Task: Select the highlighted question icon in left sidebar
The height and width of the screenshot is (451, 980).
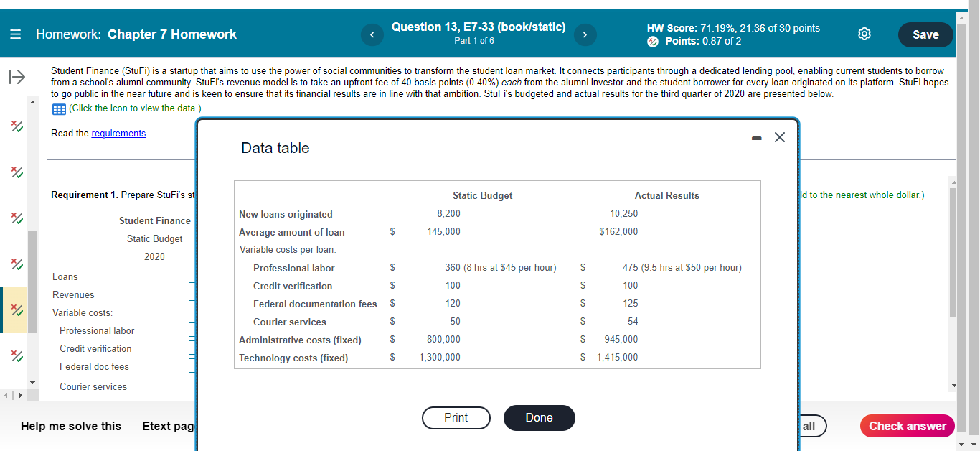Action: click(x=17, y=310)
